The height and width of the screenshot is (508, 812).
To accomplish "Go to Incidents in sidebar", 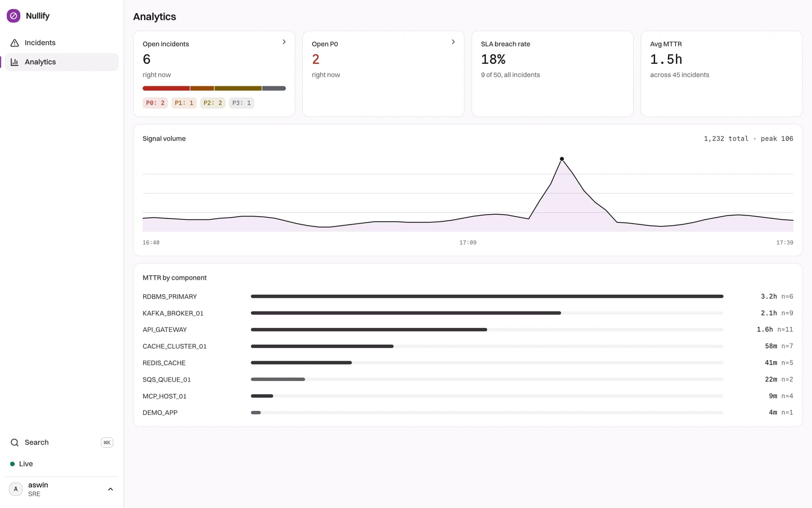I will tap(62, 43).
